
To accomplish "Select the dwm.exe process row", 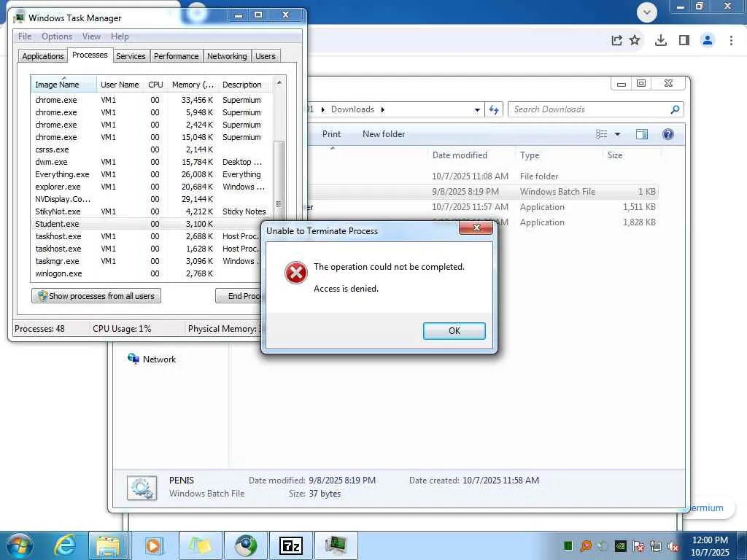I will [x=152, y=162].
